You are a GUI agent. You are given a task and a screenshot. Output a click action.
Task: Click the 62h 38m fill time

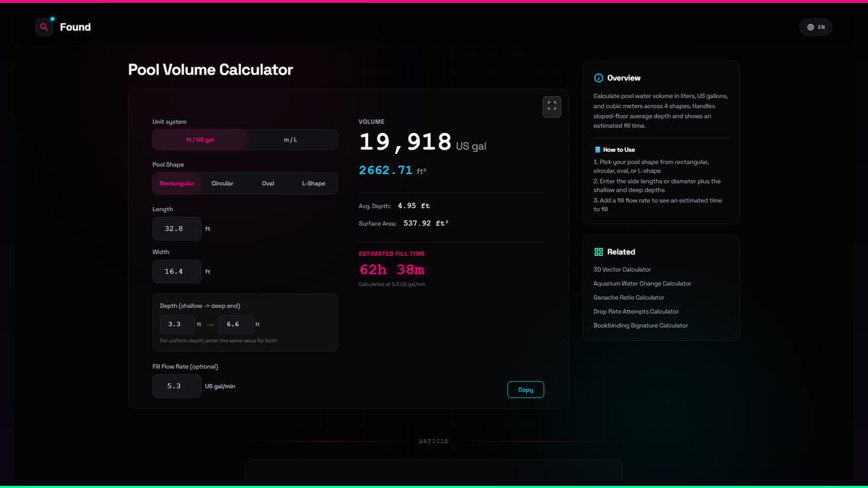(392, 270)
